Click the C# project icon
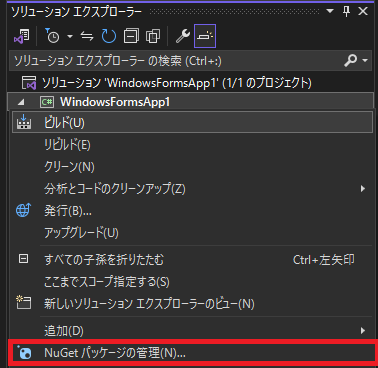378x368 pixels. coord(47,102)
